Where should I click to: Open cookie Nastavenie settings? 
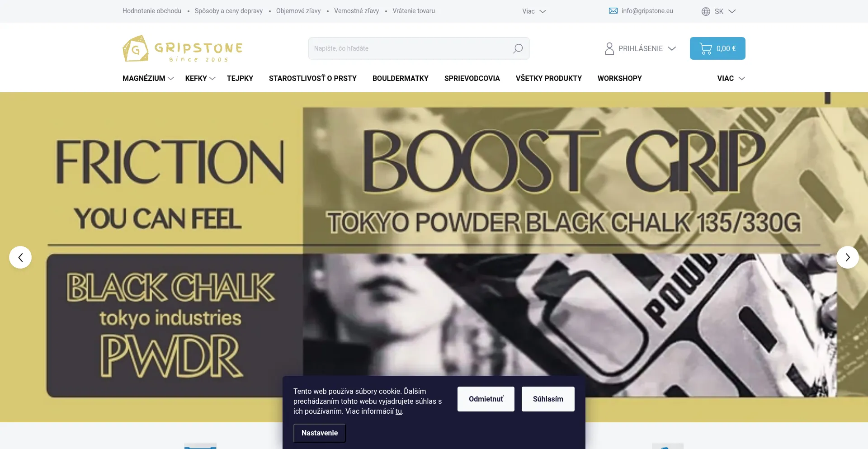[320, 433]
